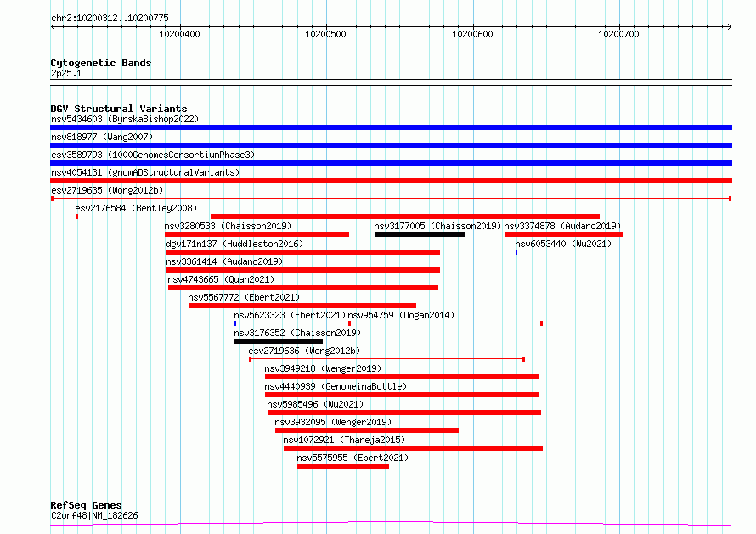Click nsv4054131 (gnomADStructuralVariants) label
756x534 pixels.
pyautogui.click(x=145, y=172)
